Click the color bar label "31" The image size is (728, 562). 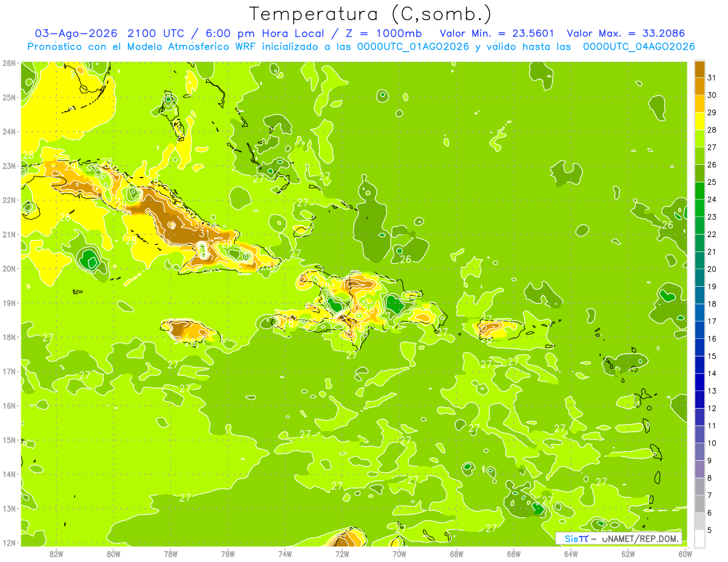point(712,78)
